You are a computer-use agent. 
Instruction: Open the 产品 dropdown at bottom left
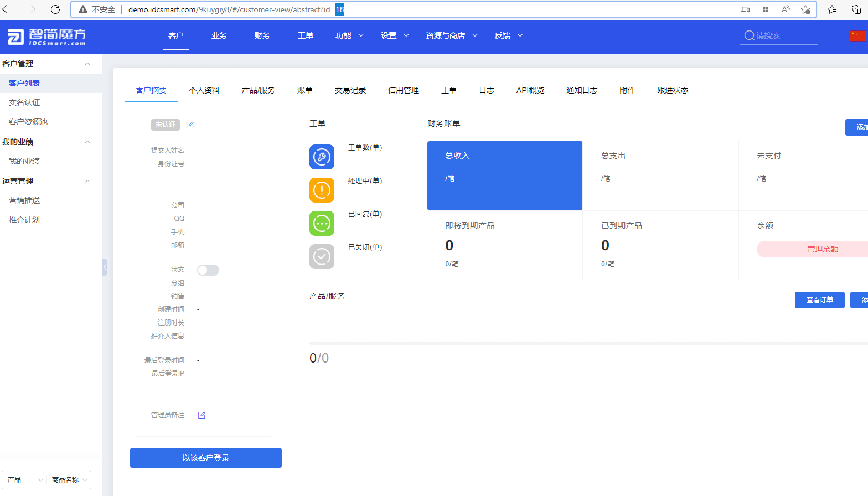(x=24, y=480)
